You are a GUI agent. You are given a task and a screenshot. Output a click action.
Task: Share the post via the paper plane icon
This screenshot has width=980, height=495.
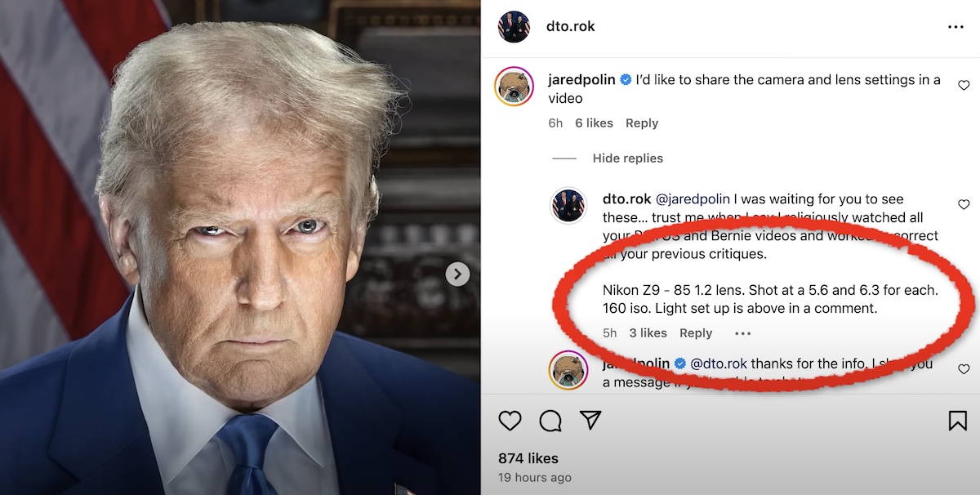[x=591, y=420]
